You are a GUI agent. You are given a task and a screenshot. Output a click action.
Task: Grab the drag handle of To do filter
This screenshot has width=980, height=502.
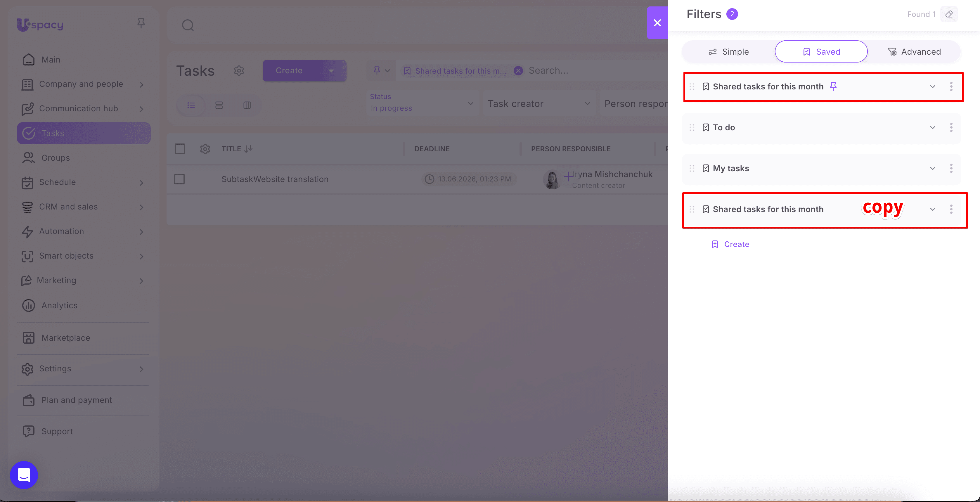click(692, 127)
